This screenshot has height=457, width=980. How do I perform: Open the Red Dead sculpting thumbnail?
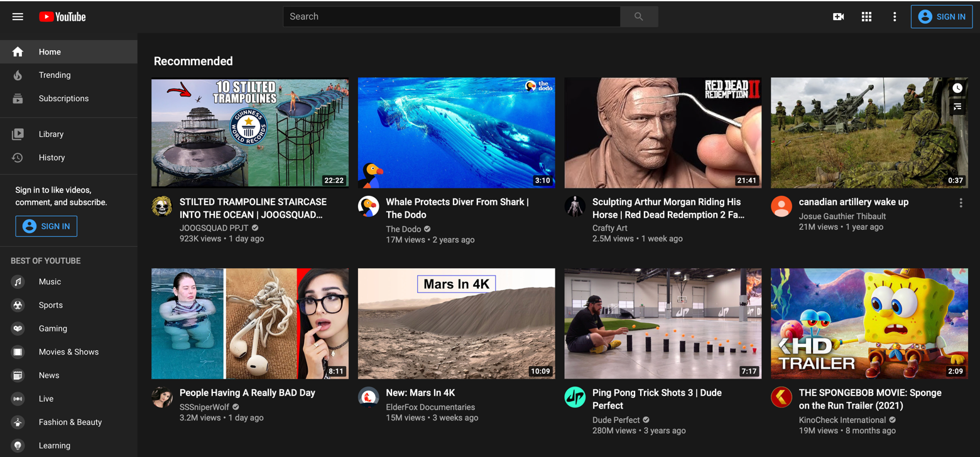click(663, 132)
